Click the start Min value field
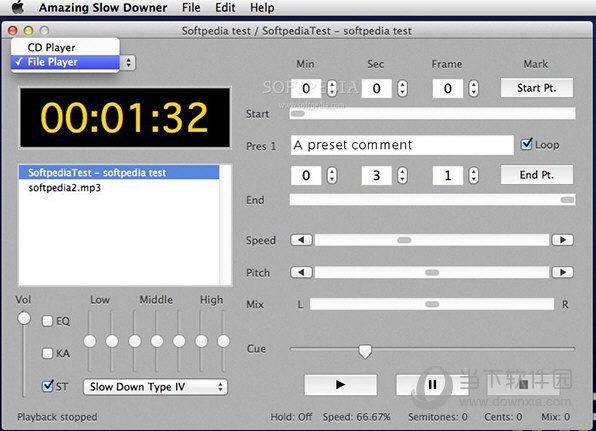 point(306,89)
